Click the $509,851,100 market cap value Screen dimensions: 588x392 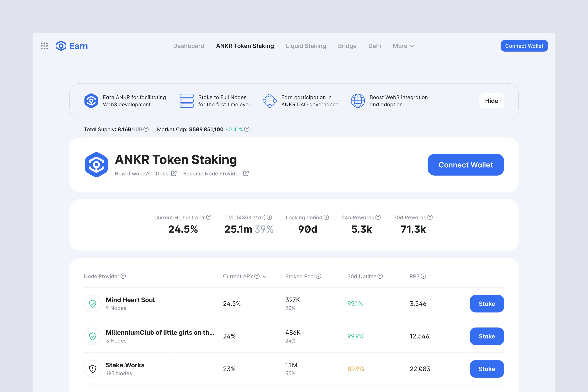[x=206, y=129]
